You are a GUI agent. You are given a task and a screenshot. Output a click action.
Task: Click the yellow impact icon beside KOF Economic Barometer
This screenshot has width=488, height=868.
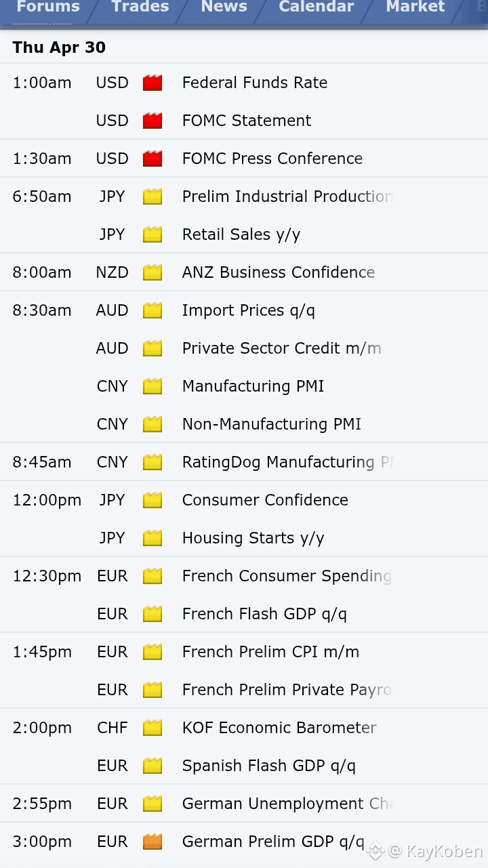click(152, 728)
